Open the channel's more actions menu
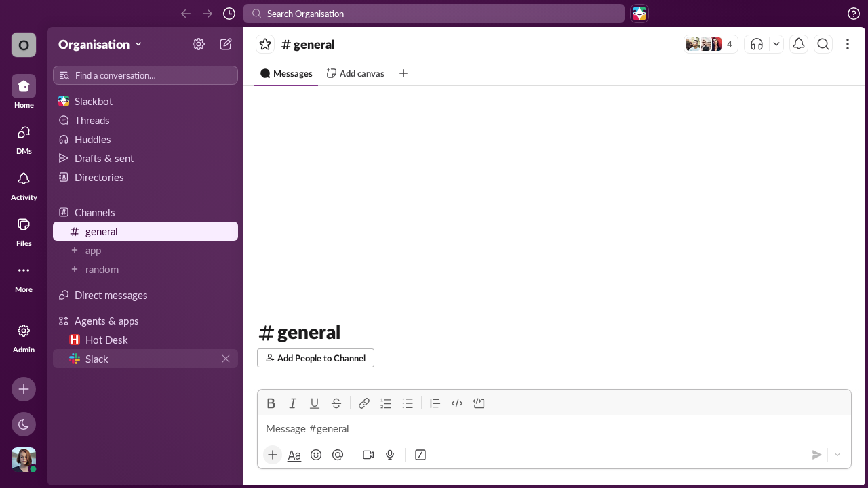The width and height of the screenshot is (868, 488). pyautogui.click(x=848, y=44)
